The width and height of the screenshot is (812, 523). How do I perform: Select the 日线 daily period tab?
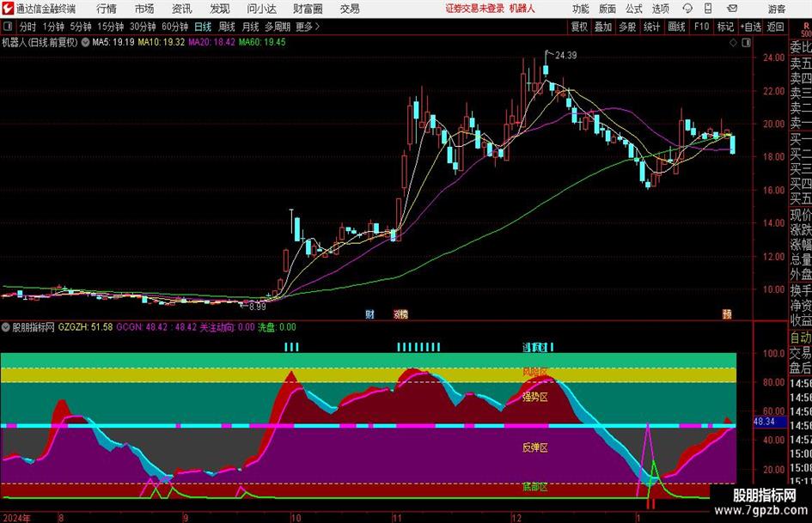coord(203,27)
